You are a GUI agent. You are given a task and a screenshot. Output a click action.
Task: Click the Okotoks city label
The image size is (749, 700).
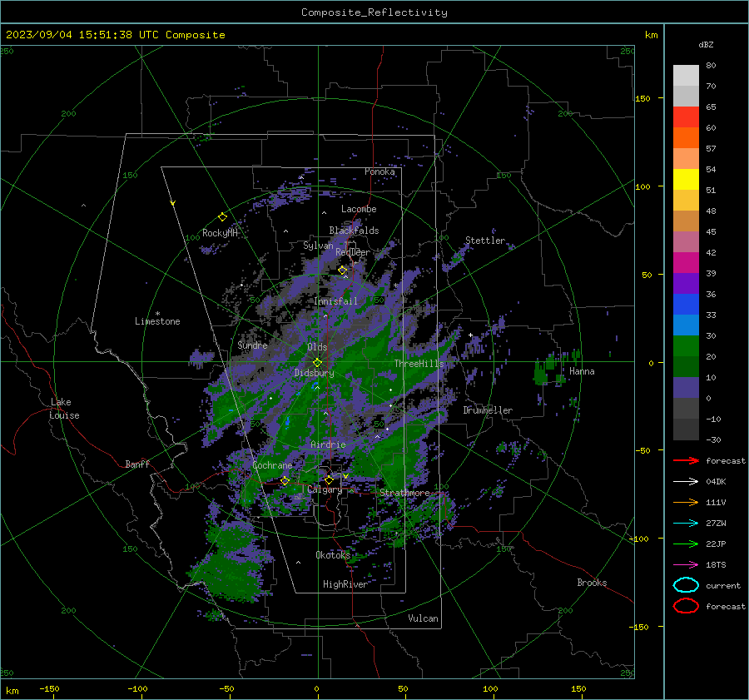click(x=333, y=555)
